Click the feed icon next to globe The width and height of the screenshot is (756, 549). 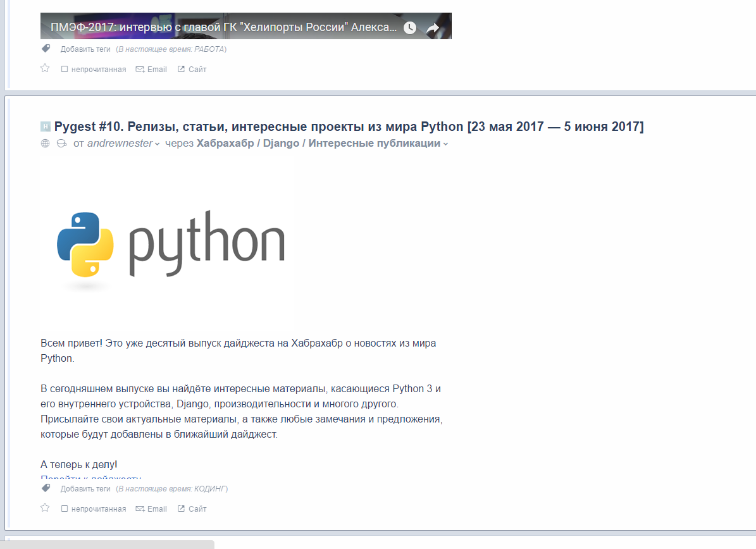(62, 143)
